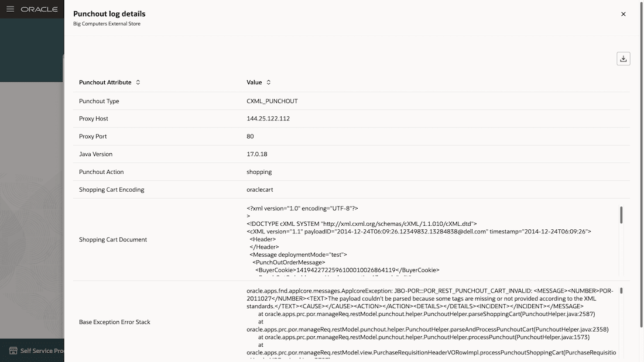
Task: Select the Proxy Host value 144.25.122.112
Action: click(268, 119)
